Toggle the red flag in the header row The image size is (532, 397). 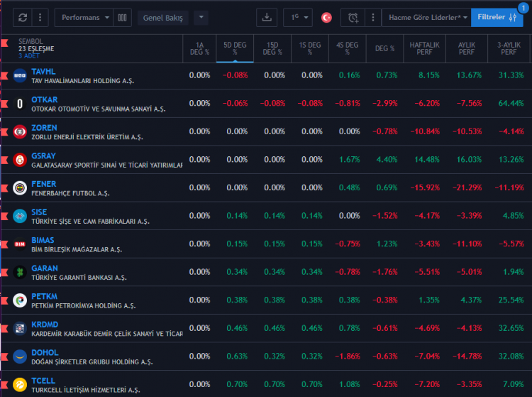[x=4, y=43]
